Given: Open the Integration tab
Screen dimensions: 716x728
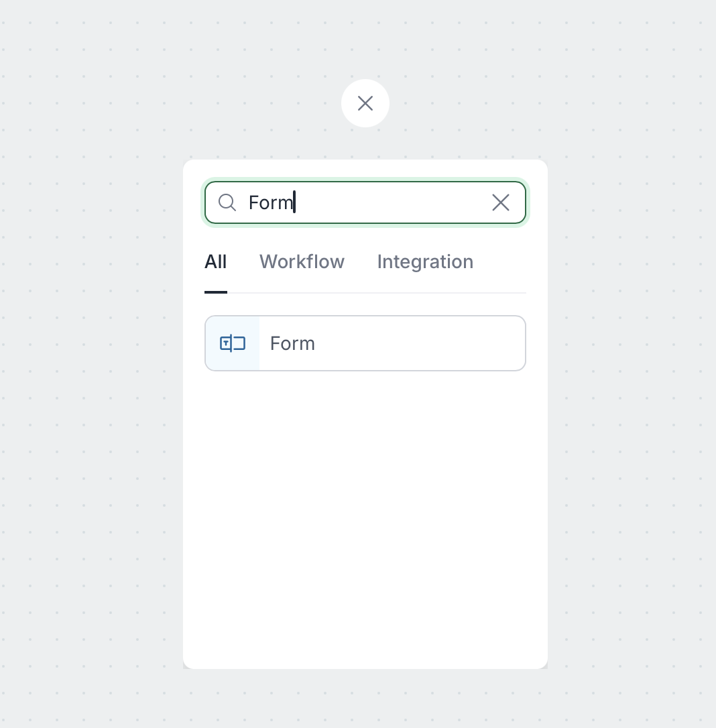Looking at the screenshot, I should [425, 261].
